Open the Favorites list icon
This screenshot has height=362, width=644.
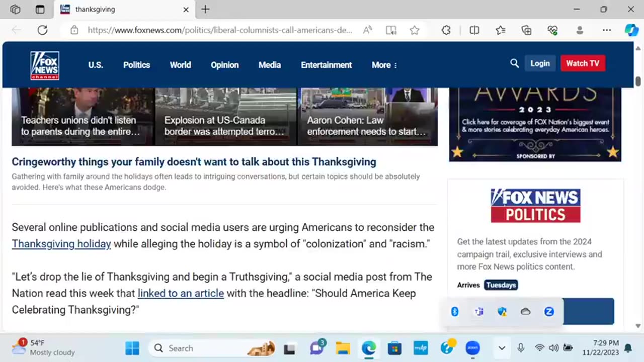point(500,30)
